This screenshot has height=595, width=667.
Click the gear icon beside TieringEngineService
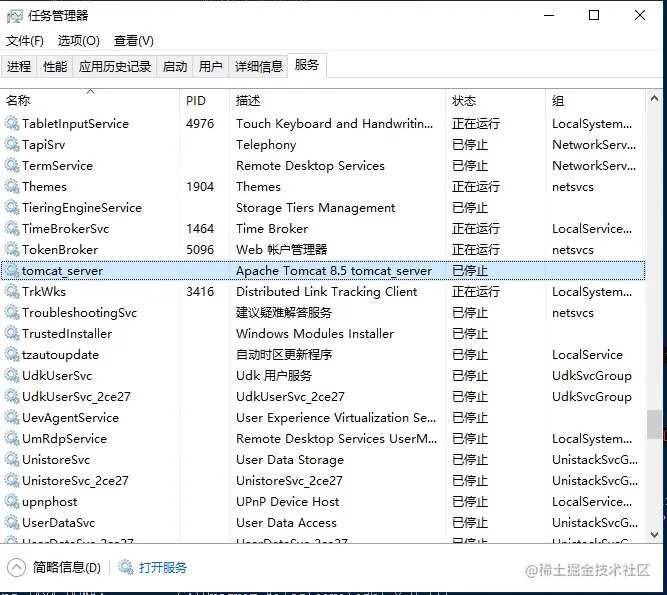point(12,208)
